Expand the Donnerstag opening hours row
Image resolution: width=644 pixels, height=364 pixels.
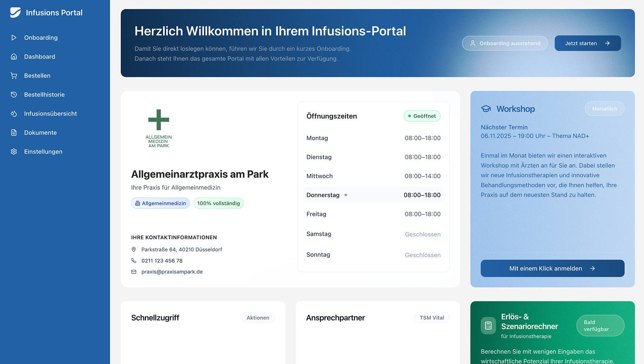pyautogui.click(x=373, y=195)
